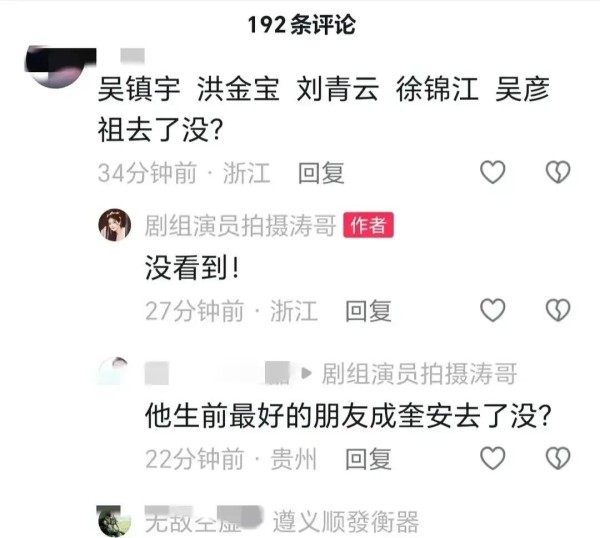
Task: Dislike the comment posted 34分钟前
Action: 558,172
